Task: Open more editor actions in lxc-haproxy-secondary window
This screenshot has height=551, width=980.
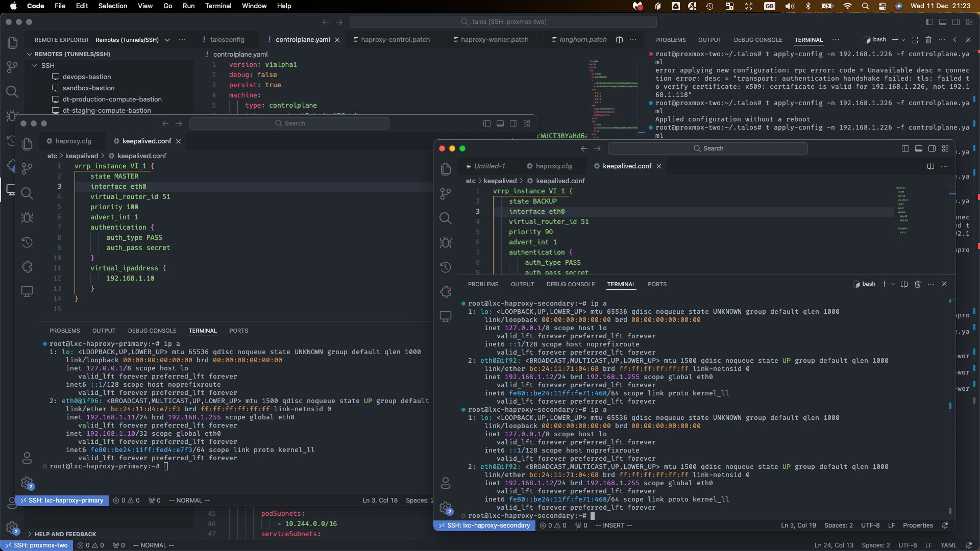Action: tap(944, 166)
